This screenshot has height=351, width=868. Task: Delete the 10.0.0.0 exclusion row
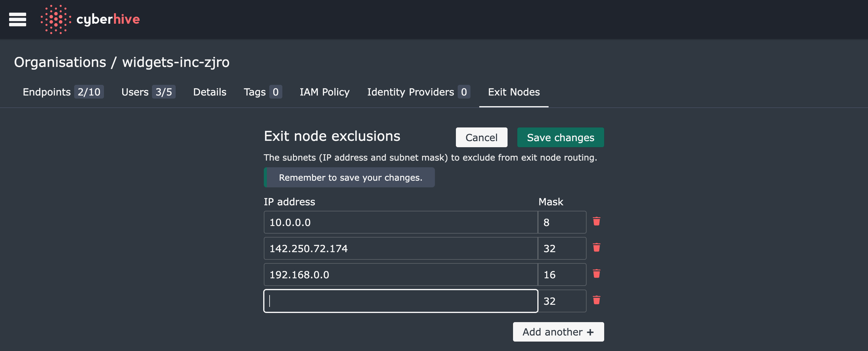[x=596, y=221]
